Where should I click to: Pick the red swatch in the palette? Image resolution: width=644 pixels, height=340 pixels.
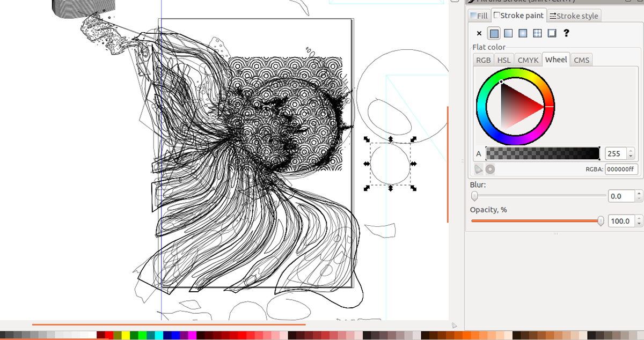[x=109, y=335]
